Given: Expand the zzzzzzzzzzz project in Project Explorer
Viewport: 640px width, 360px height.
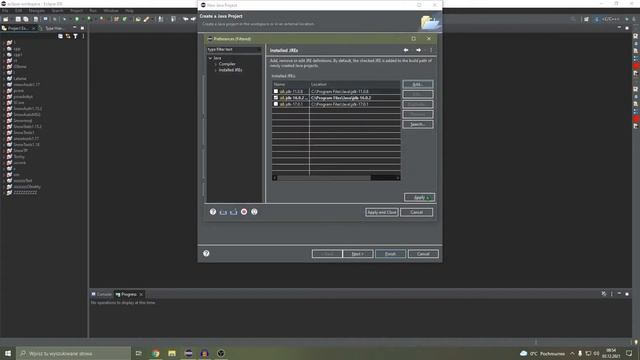Looking at the screenshot, I should 4,193.
